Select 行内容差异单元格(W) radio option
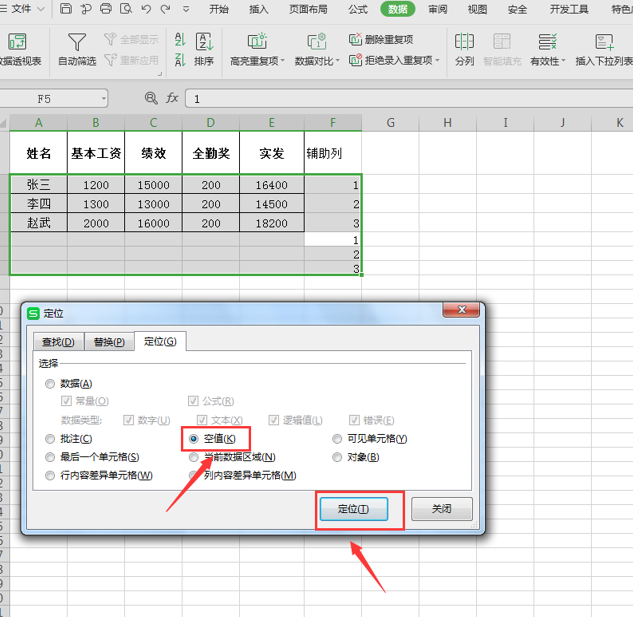This screenshot has height=617, width=633. [x=50, y=475]
